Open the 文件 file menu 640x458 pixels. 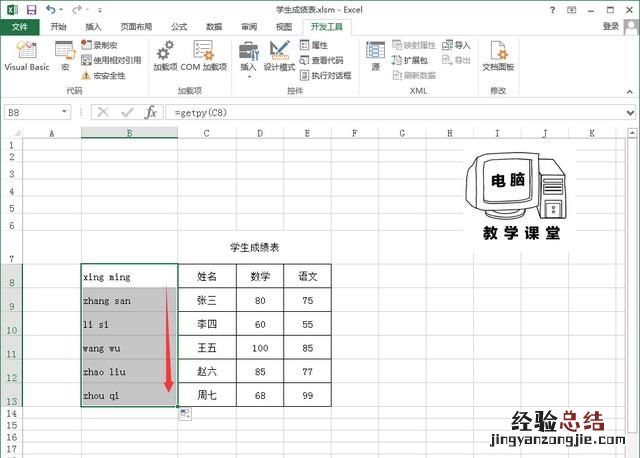tap(19, 27)
